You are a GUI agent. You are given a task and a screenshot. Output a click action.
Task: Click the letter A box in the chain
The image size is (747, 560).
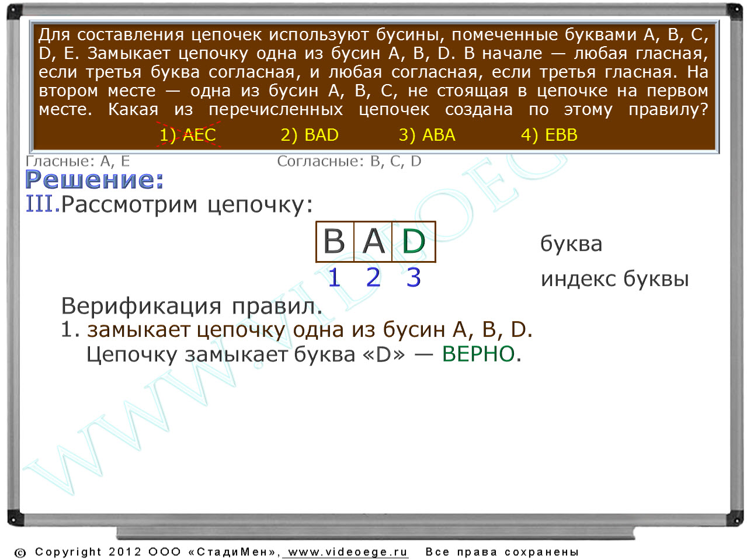[373, 241]
